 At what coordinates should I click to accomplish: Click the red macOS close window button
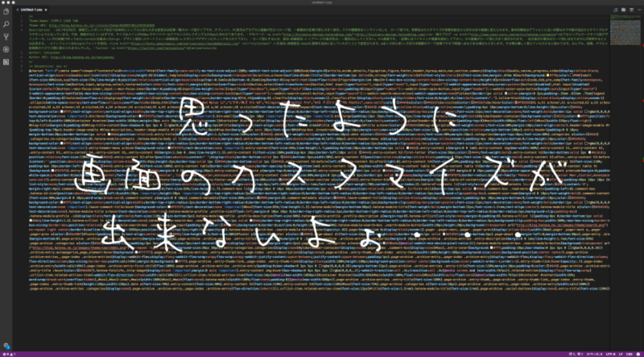point(3,2)
